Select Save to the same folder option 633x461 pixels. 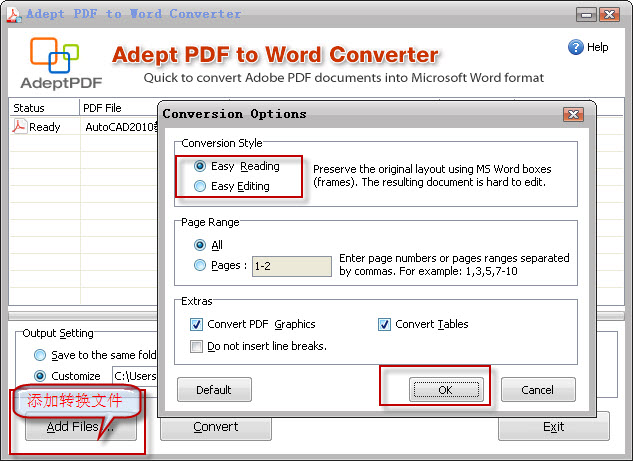click(40, 355)
